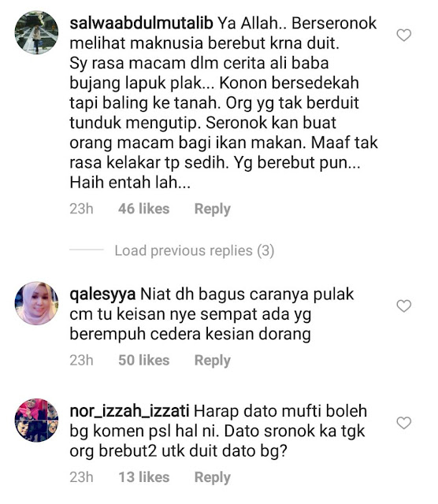Select the 23h timestamp on salwaabdulmutalib's comment
Viewport: 438px width, 504px height.
(81, 209)
